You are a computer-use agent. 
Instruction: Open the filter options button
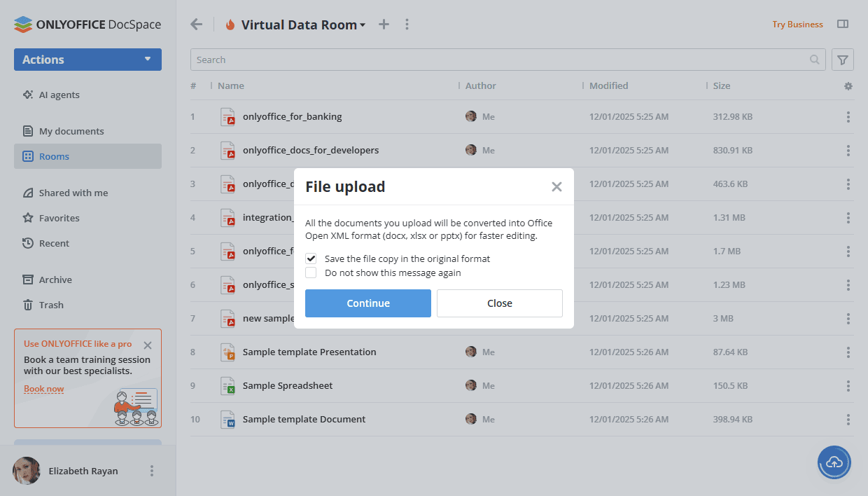click(x=843, y=60)
